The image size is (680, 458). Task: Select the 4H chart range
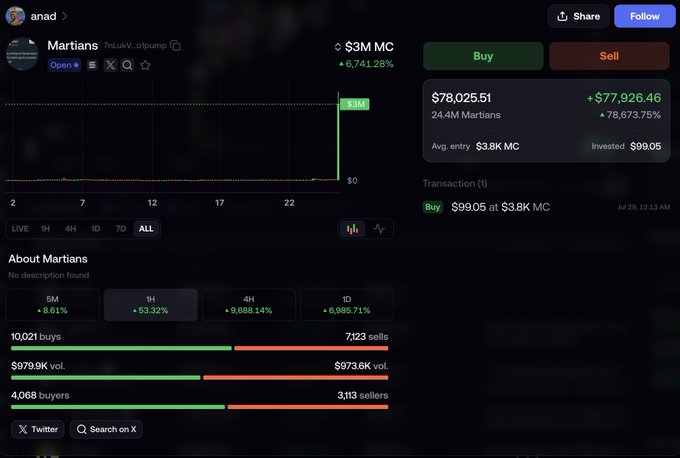point(70,229)
